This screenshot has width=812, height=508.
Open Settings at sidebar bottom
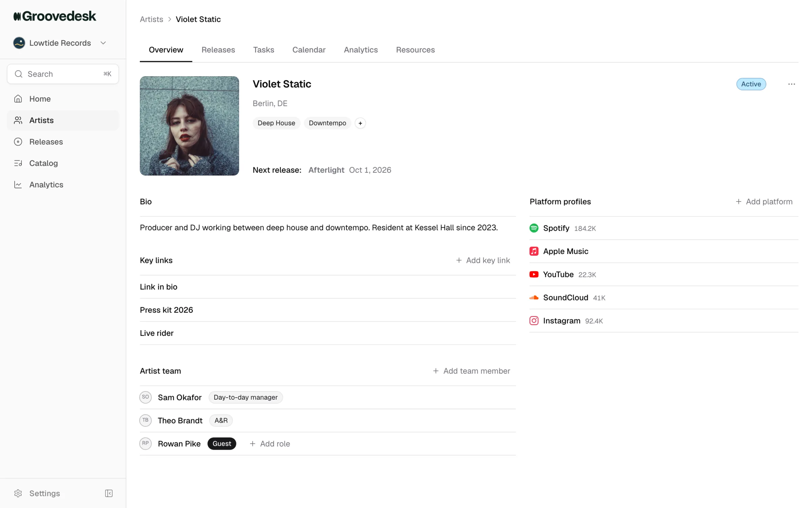pyautogui.click(x=44, y=493)
